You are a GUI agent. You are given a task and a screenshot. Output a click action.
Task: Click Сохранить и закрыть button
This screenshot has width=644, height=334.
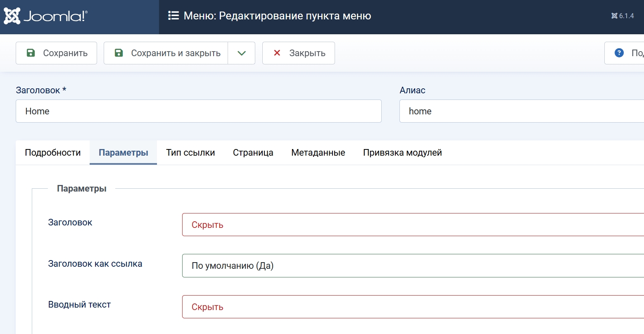pyautogui.click(x=166, y=53)
